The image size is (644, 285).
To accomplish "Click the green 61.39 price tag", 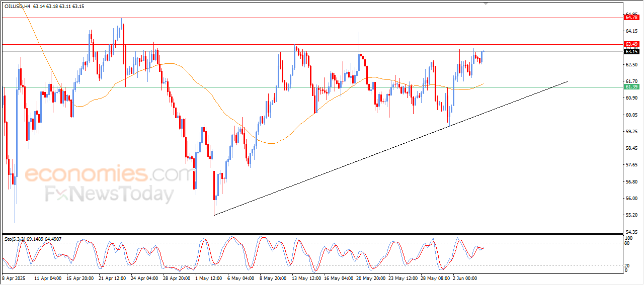I will click(631, 87).
